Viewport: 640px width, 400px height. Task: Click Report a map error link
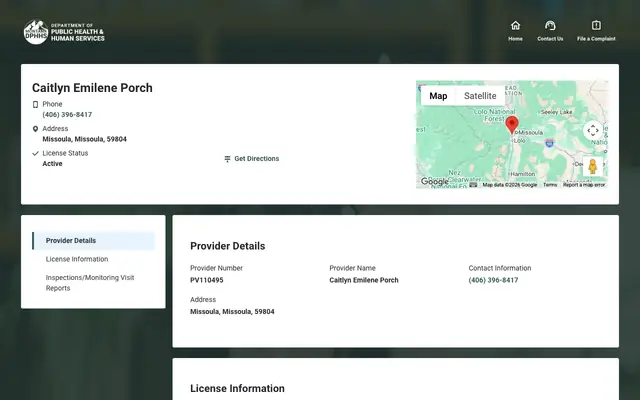(x=584, y=185)
